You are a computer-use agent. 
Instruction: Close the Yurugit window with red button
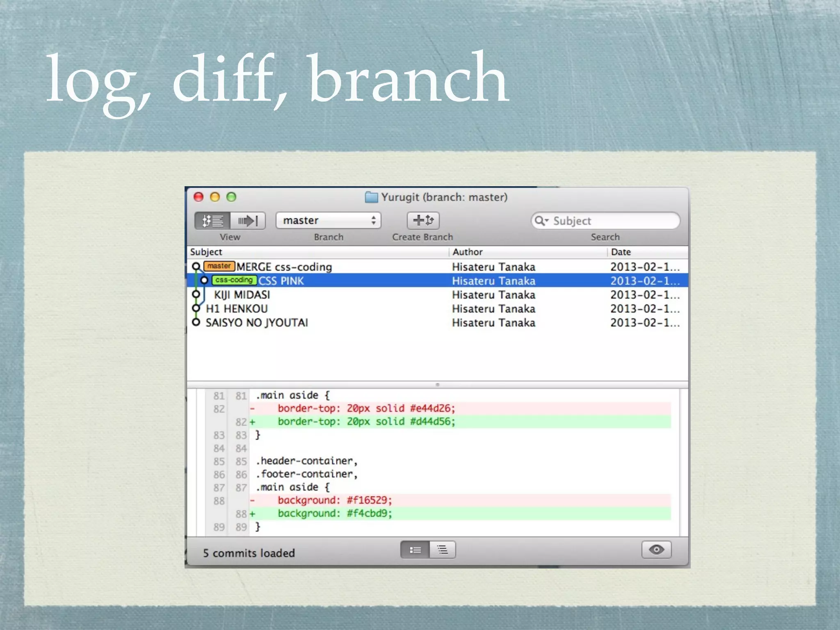click(x=199, y=197)
